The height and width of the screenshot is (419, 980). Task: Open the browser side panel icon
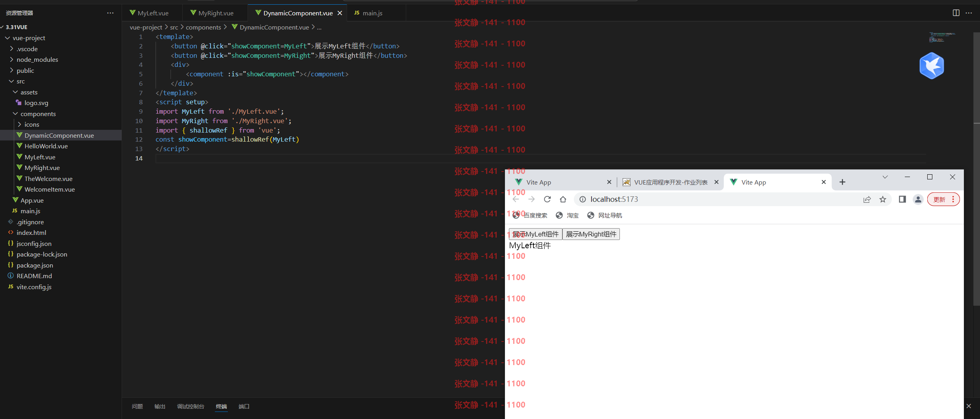click(902, 199)
